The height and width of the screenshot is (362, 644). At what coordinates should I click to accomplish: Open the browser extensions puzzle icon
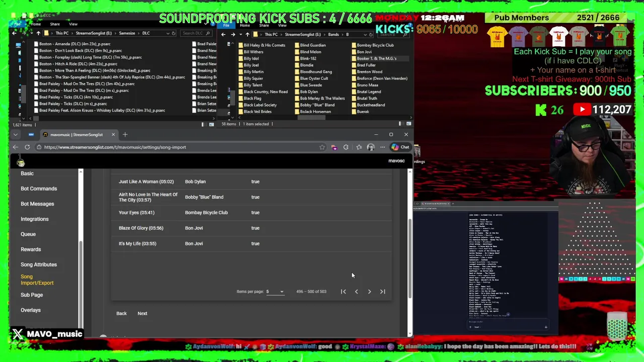pos(346,147)
